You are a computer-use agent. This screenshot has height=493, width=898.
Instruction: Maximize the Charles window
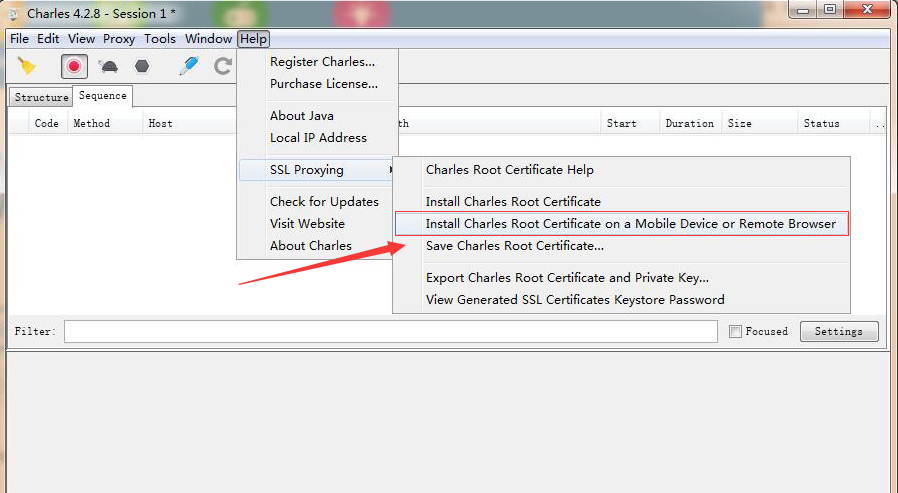point(830,10)
